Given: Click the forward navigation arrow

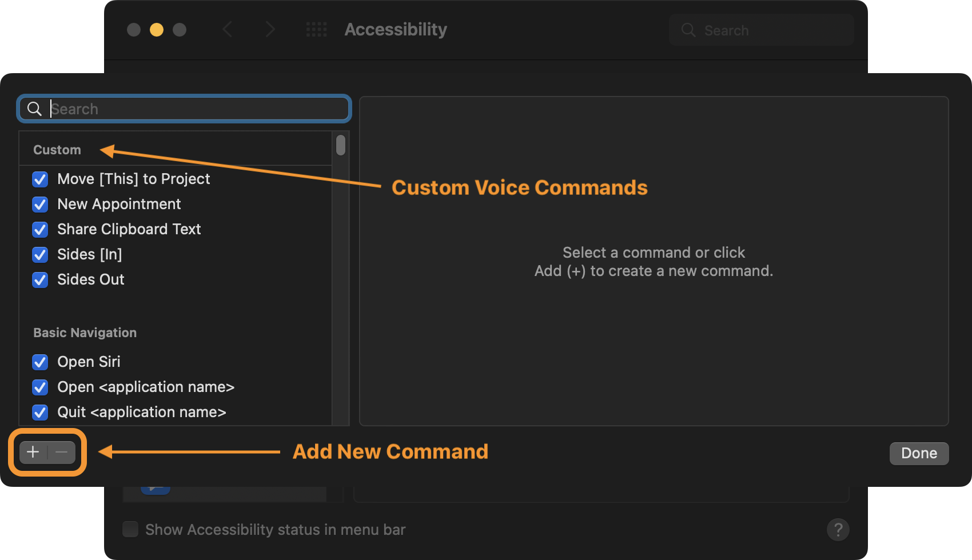Looking at the screenshot, I should point(270,29).
